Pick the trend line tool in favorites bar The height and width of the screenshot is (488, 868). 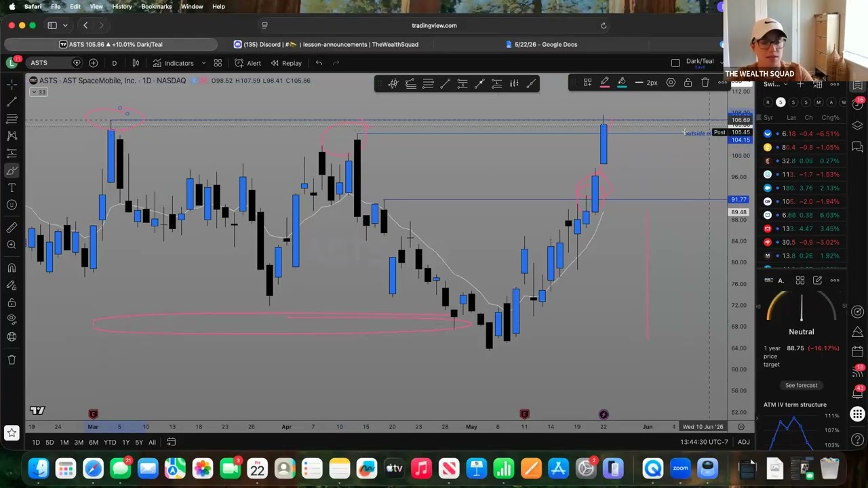pyautogui.click(x=445, y=83)
